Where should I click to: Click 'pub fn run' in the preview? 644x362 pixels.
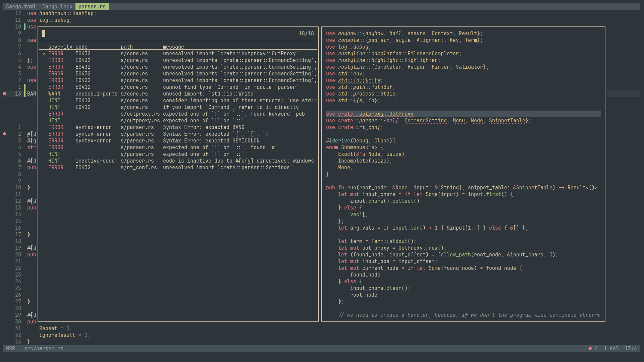[x=341, y=188]
